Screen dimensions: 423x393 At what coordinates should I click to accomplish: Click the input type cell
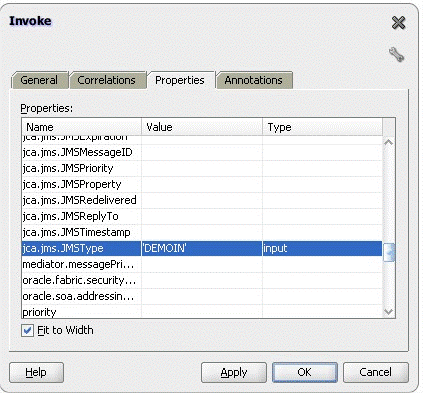pyautogui.click(x=322, y=248)
